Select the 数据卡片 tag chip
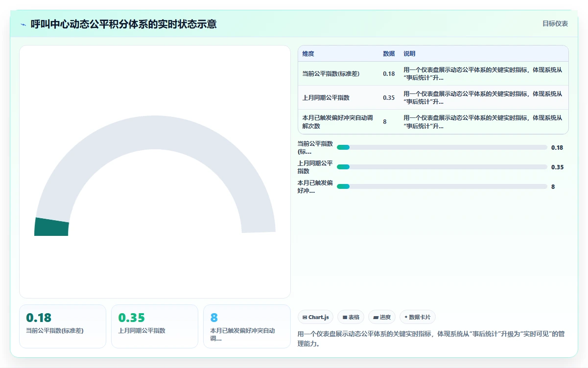 coord(418,317)
